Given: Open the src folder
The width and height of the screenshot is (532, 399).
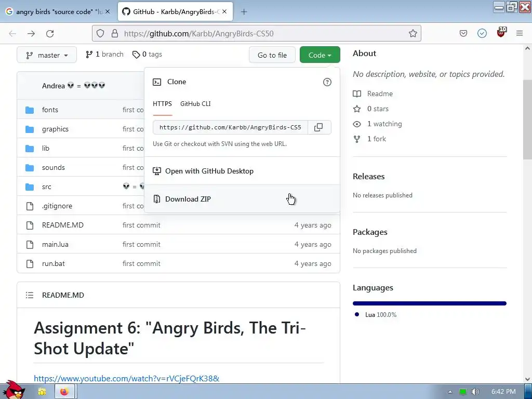Looking at the screenshot, I should (x=46, y=187).
